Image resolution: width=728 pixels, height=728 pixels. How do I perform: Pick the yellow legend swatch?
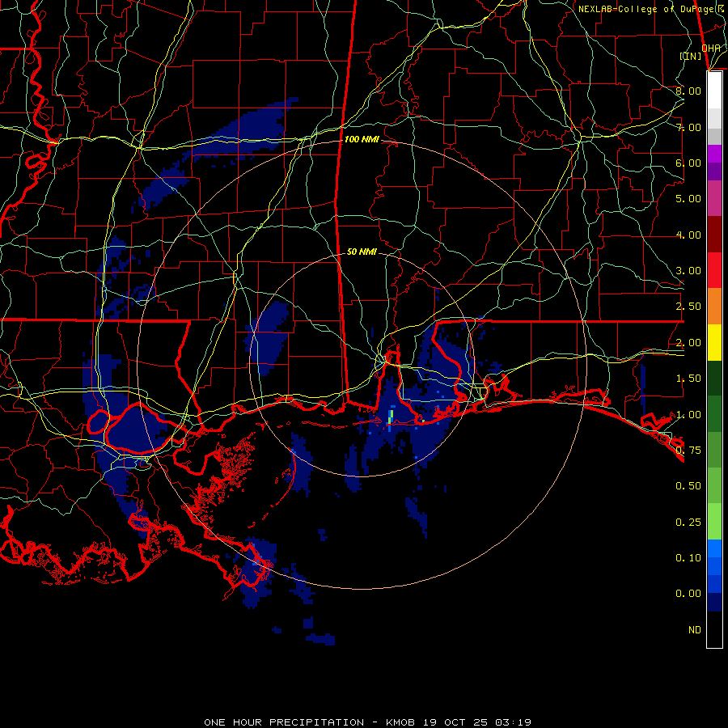714,342
